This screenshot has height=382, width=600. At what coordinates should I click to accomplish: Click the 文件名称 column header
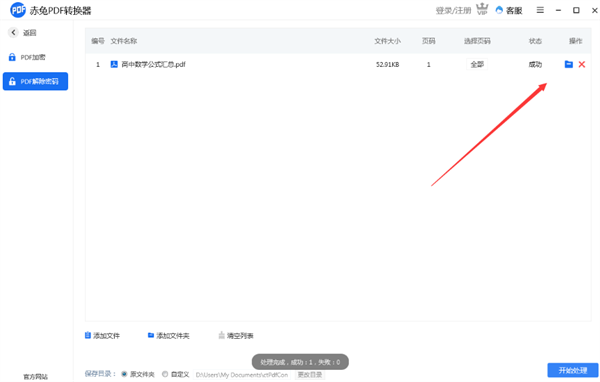point(124,41)
